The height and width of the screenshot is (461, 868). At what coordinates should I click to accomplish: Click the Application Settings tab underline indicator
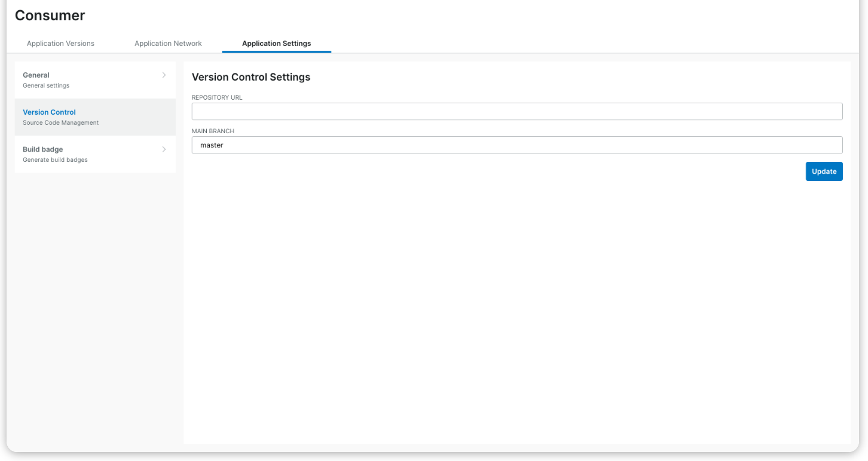(276, 53)
